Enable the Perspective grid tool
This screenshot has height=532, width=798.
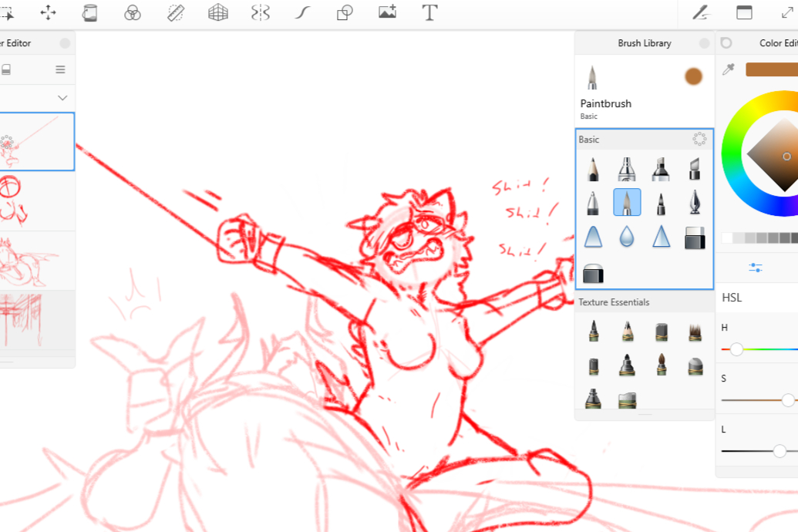(218, 12)
